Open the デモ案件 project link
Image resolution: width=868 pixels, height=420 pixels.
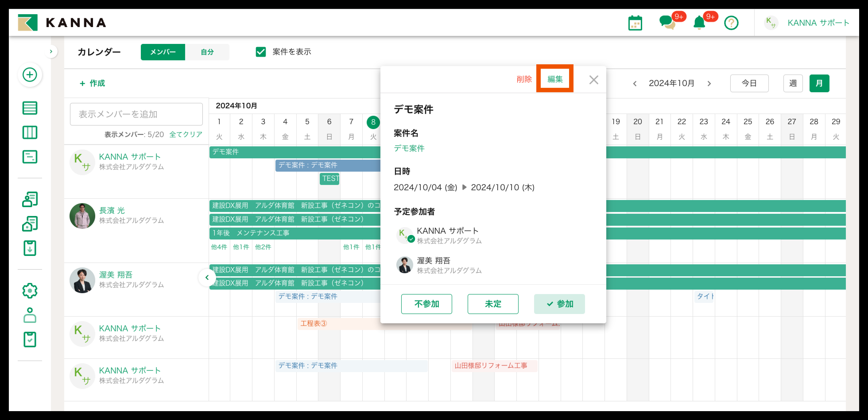[409, 148]
